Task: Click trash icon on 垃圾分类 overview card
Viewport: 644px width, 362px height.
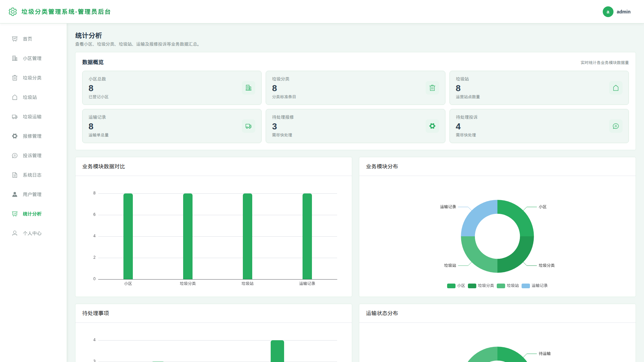Action: (432, 88)
